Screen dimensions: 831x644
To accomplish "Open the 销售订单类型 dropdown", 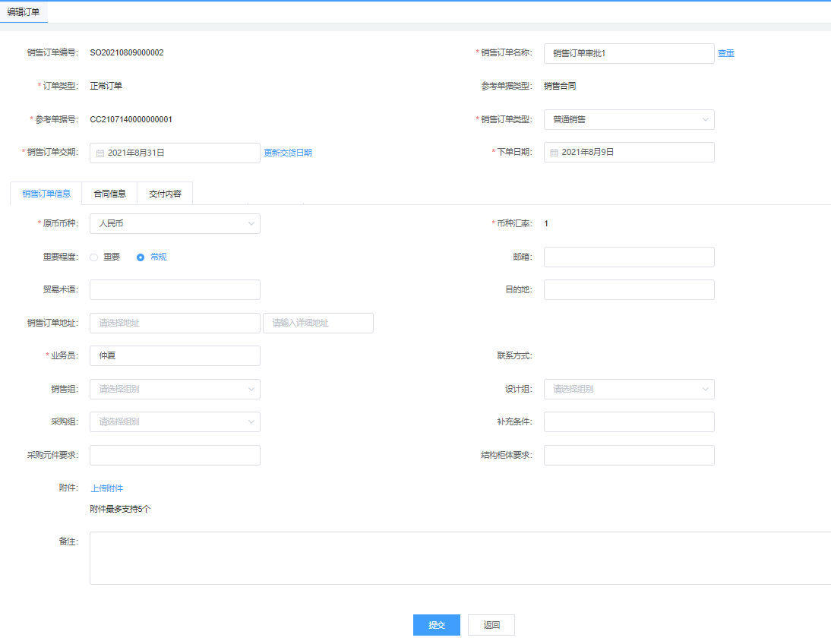I will pos(629,119).
